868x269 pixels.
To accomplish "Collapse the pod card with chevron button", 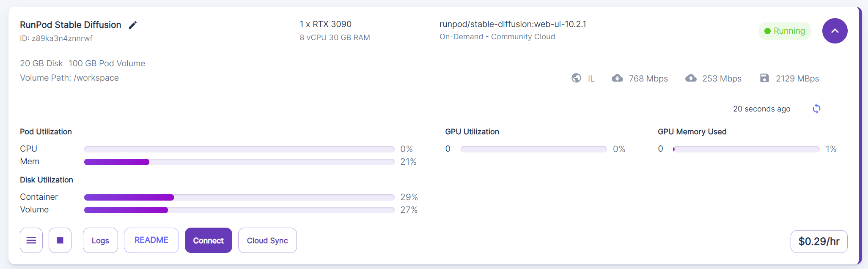I will point(835,31).
